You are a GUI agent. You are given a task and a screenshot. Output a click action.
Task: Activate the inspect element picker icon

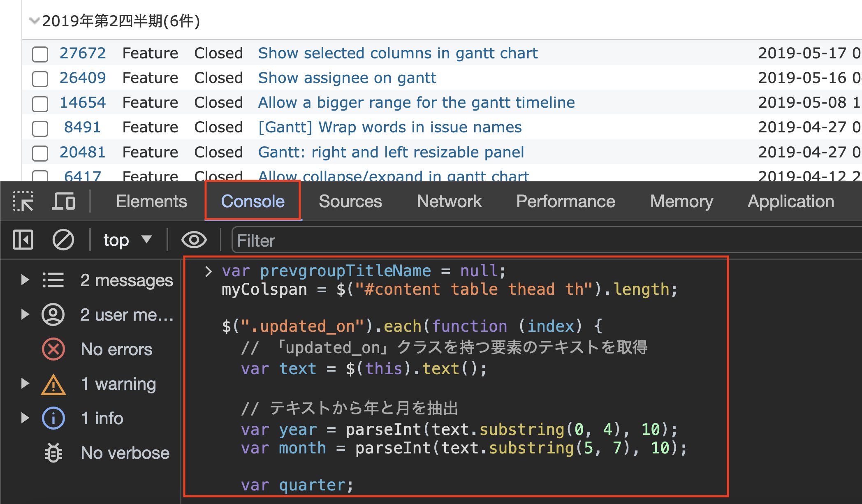(x=23, y=201)
